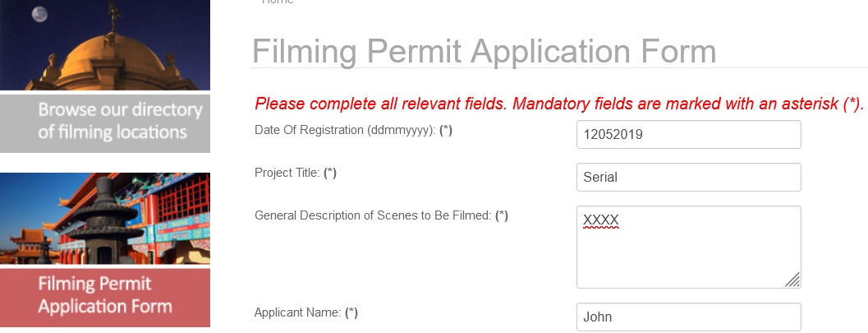
Task: Select the Applicant Name input field
Action: [x=688, y=317]
